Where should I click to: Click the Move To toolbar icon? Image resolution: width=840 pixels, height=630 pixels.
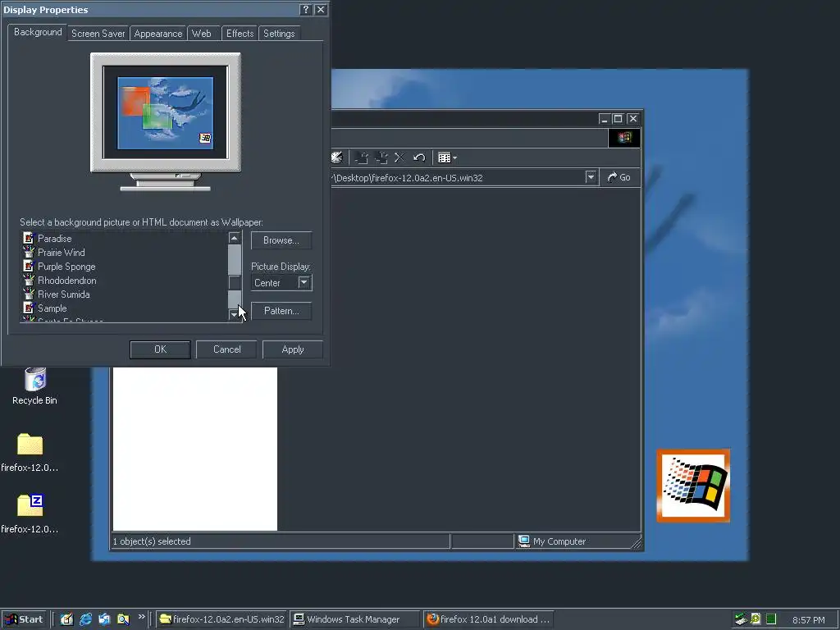pyautogui.click(x=362, y=157)
